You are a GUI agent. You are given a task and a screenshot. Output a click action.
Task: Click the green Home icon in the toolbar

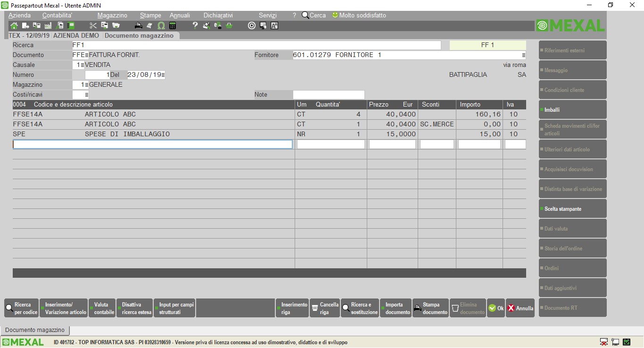14,25
